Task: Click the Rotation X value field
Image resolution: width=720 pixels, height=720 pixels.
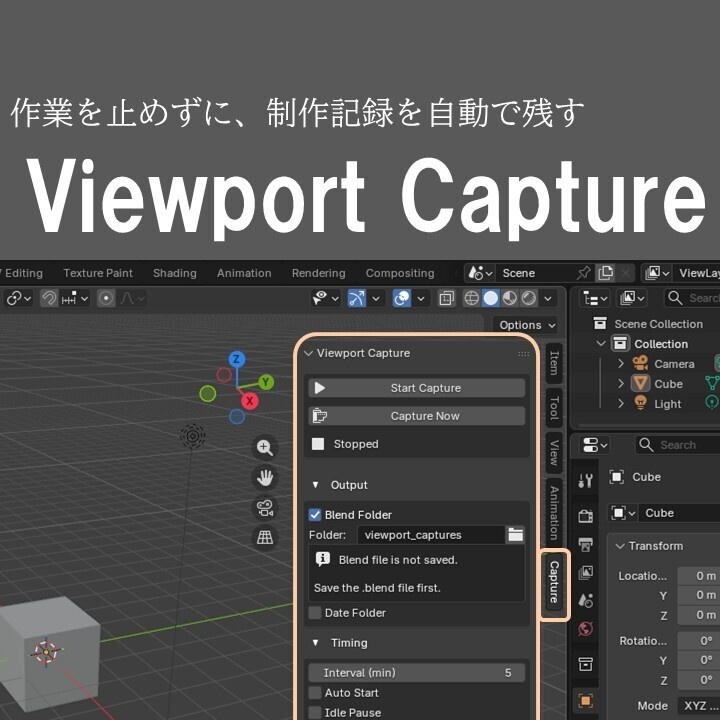Action: [x=698, y=641]
